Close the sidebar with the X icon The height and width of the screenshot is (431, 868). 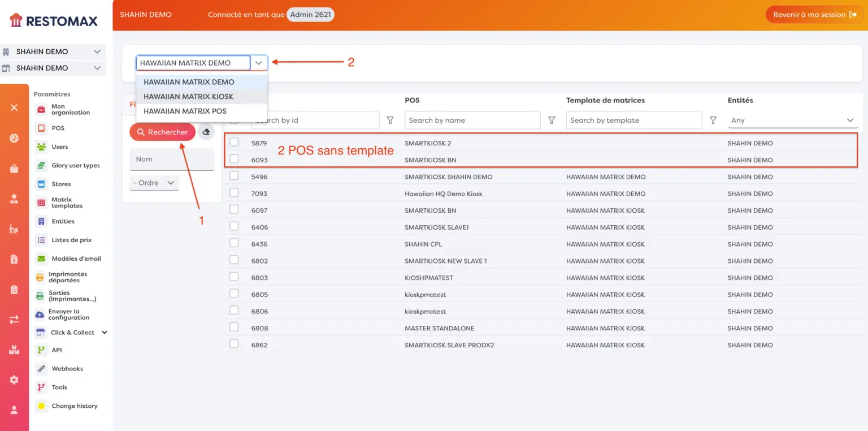[x=14, y=107]
